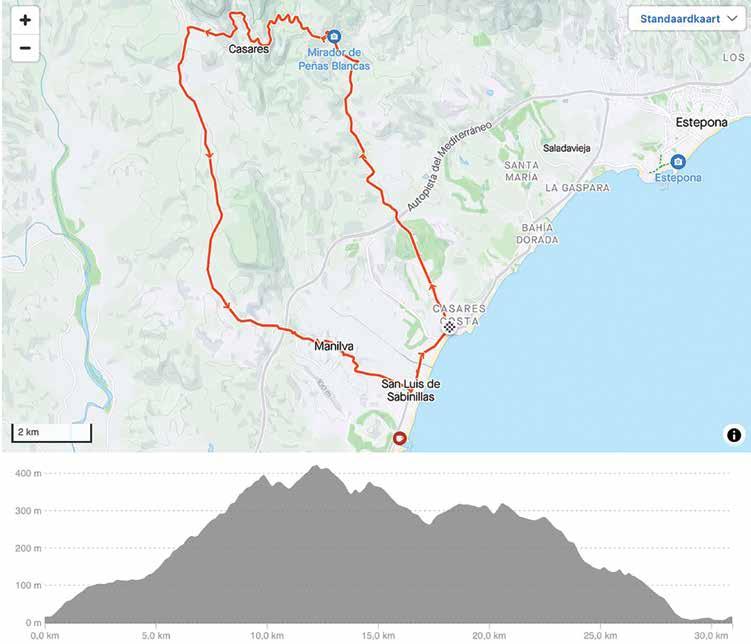Expand the Standaardkaart chevron arrow
The image size is (751, 644).
click(x=732, y=19)
